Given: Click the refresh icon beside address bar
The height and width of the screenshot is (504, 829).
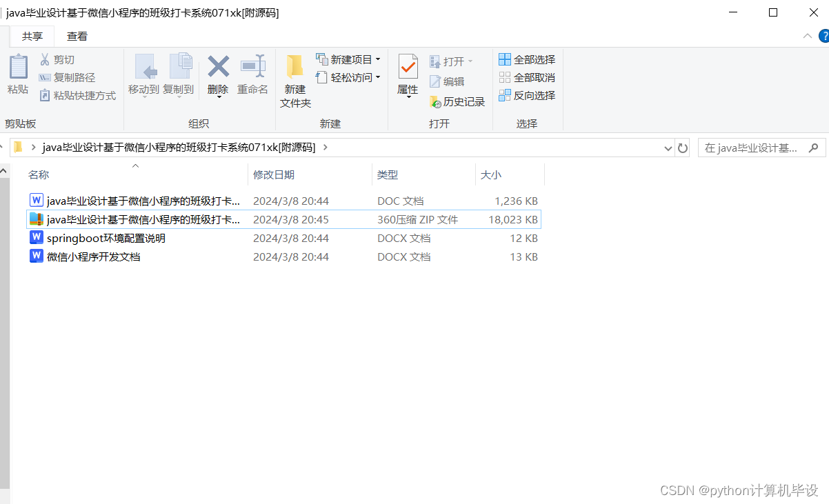Looking at the screenshot, I should pos(683,148).
